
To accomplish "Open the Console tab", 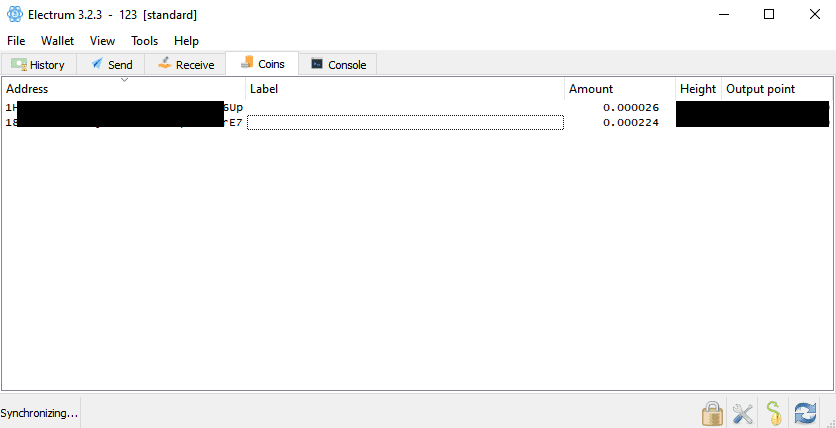I will point(338,65).
